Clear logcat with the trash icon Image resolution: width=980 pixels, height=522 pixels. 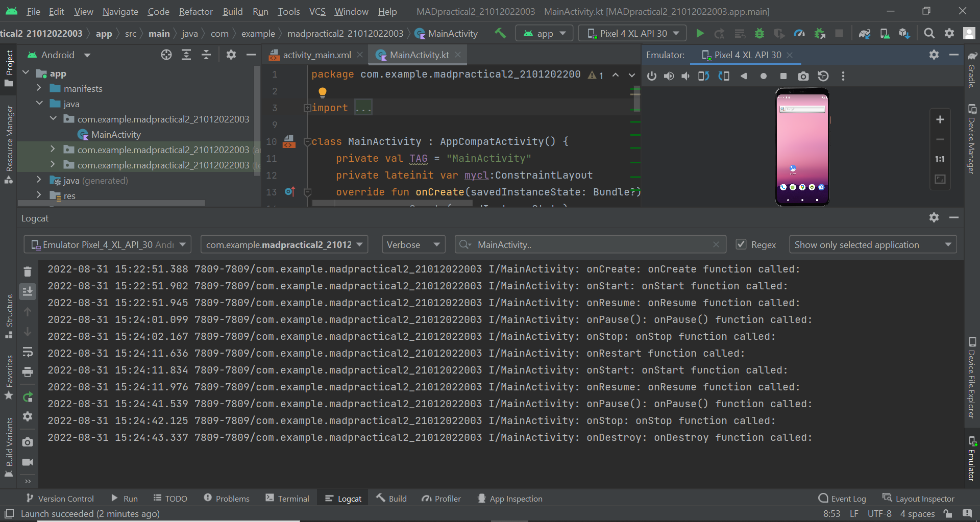28,271
